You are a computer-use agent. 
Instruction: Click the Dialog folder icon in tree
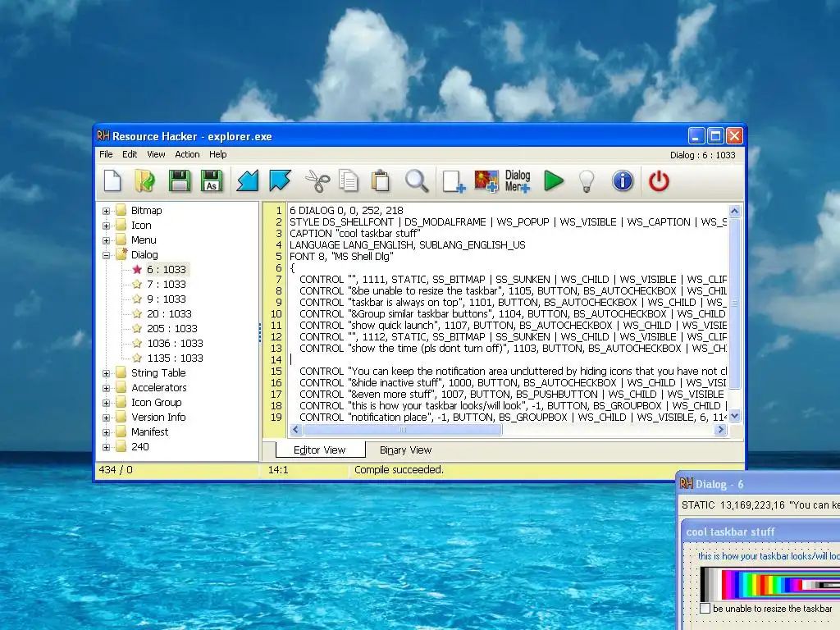pos(122,254)
